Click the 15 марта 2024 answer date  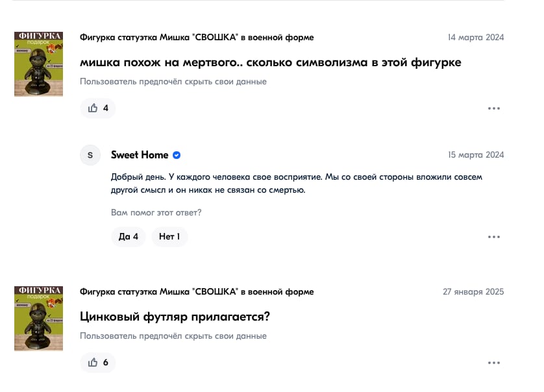point(476,155)
